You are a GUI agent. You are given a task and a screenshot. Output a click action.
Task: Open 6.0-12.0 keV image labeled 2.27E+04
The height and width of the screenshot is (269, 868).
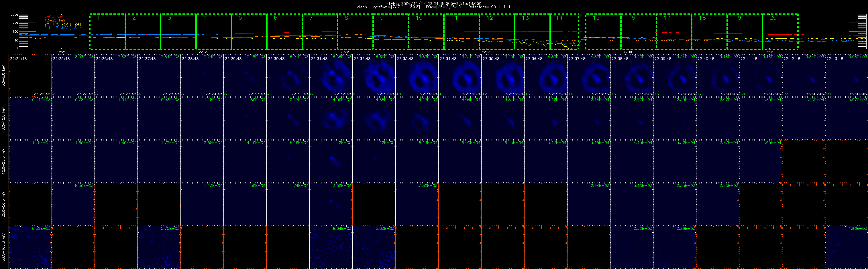[x=288, y=118]
